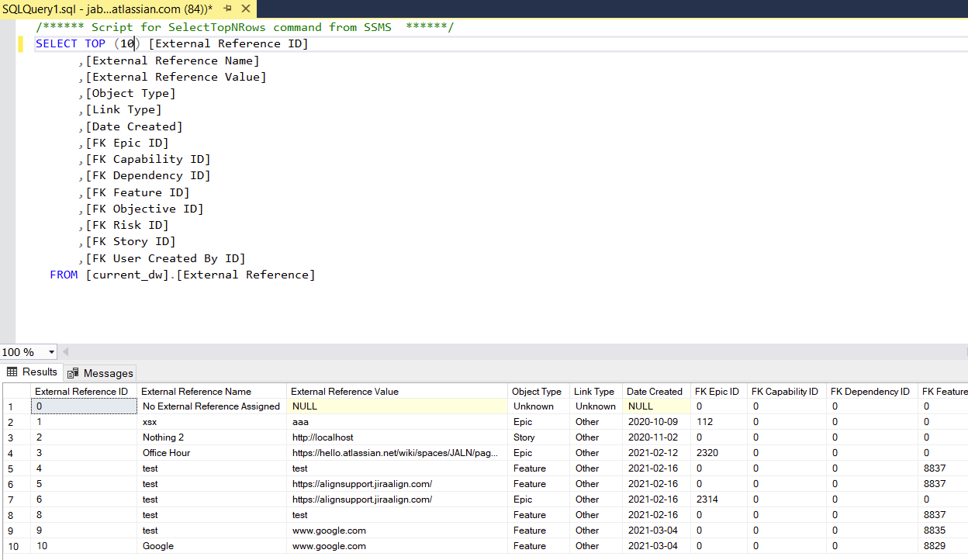The width and height of the screenshot is (968, 560).
Task: Click the SELECT keyword in the editor
Action: pos(57,43)
